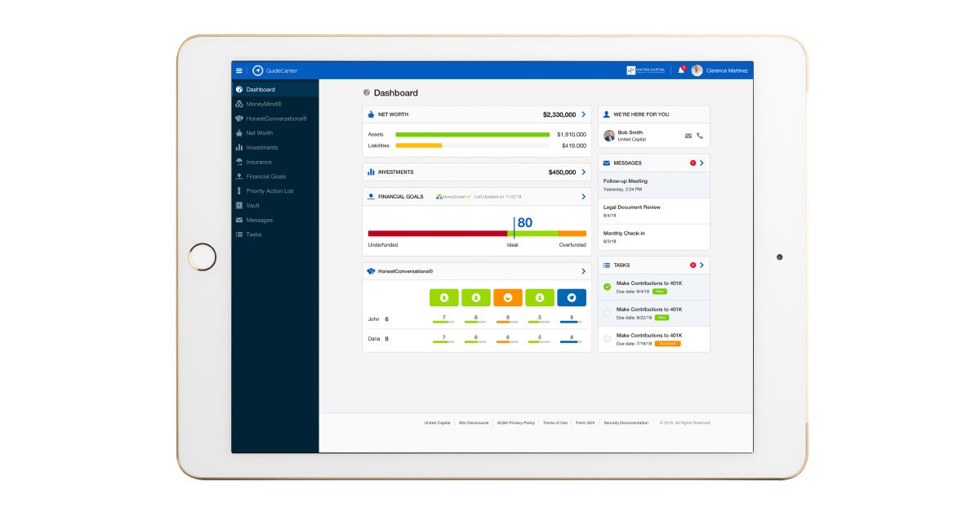The image size is (980, 513).
Task: Open Terms of Use footer link
Action: click(x=555, y=423)
